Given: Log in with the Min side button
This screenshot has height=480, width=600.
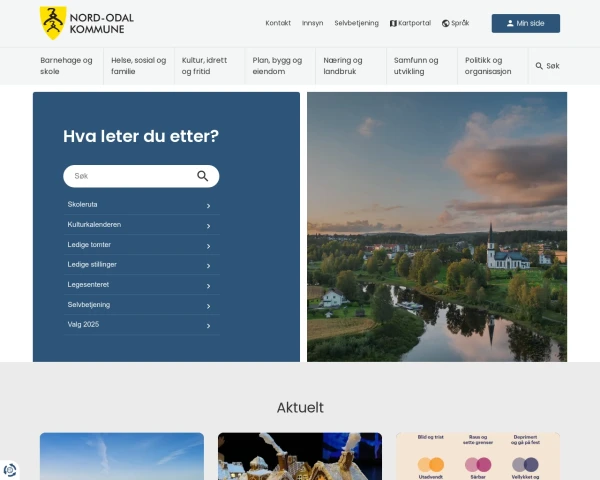Looking at the screenshot, I should tap(526, 23).
